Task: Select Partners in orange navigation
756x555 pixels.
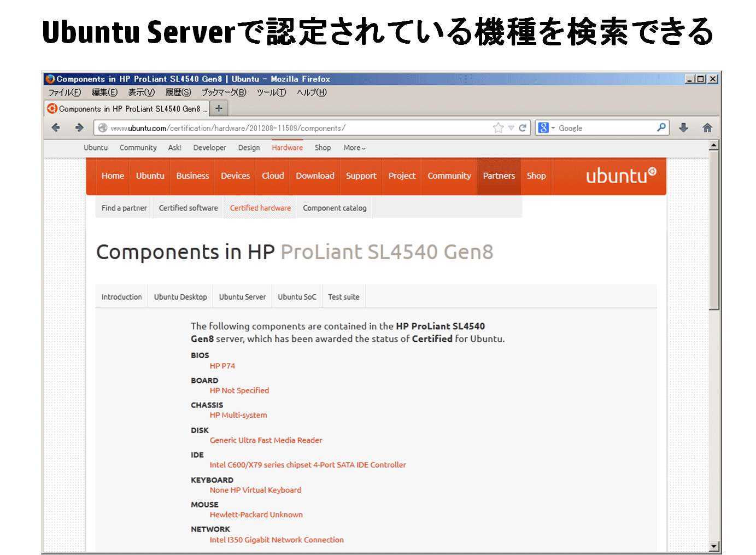Action: point(499,176)
